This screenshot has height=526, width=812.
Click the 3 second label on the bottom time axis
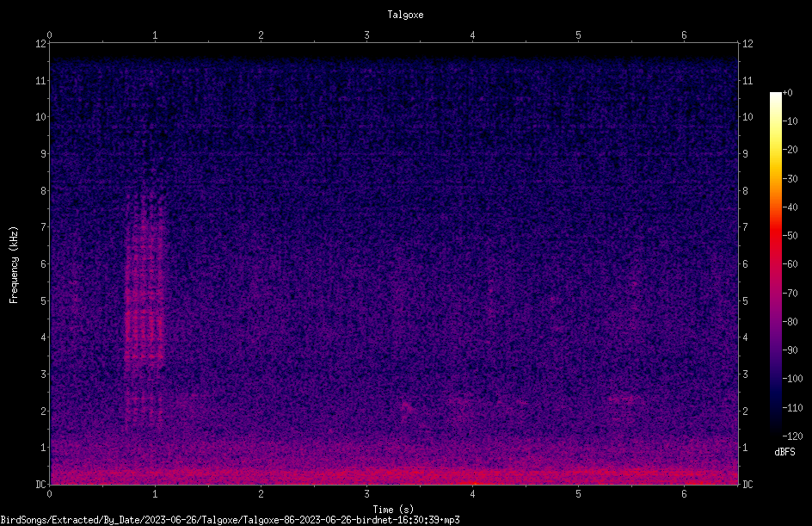point(366,494)
